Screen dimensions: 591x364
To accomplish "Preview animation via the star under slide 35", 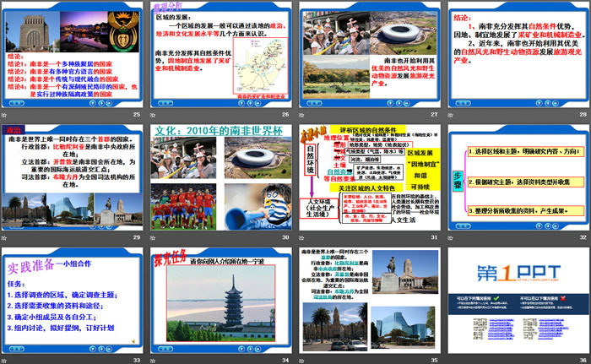I will 301,361.
